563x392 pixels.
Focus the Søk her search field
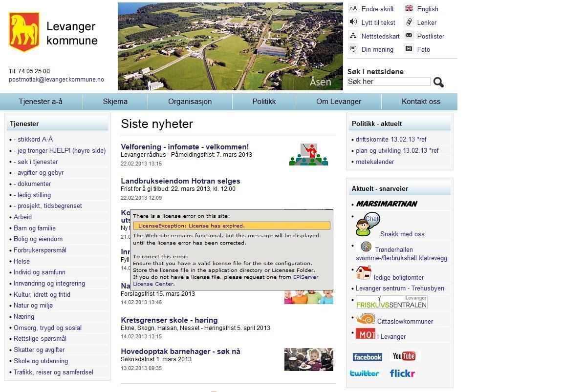click(389, 82)
